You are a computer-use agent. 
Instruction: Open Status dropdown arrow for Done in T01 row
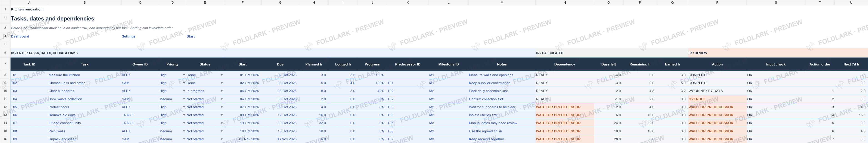pyautogui.click(x=221, y=75)
